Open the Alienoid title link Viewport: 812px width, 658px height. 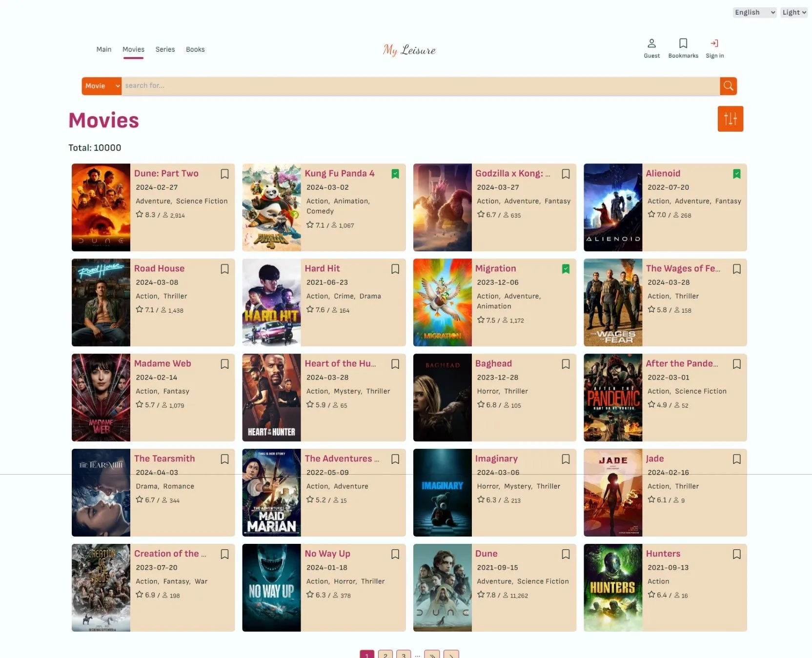(663, 173)
